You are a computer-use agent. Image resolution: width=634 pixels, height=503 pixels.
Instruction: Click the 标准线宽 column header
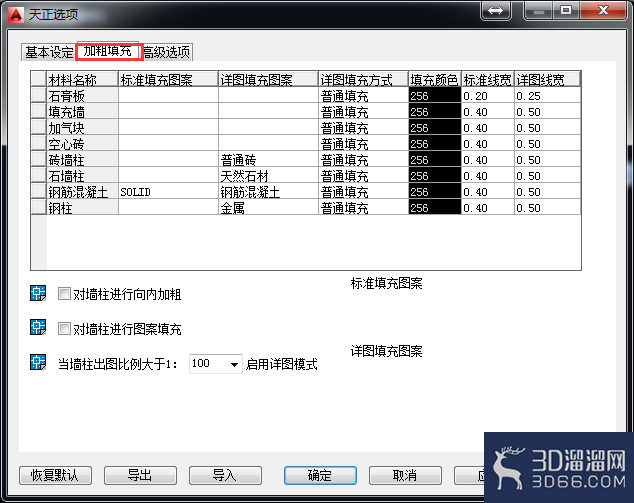(488, 79)
